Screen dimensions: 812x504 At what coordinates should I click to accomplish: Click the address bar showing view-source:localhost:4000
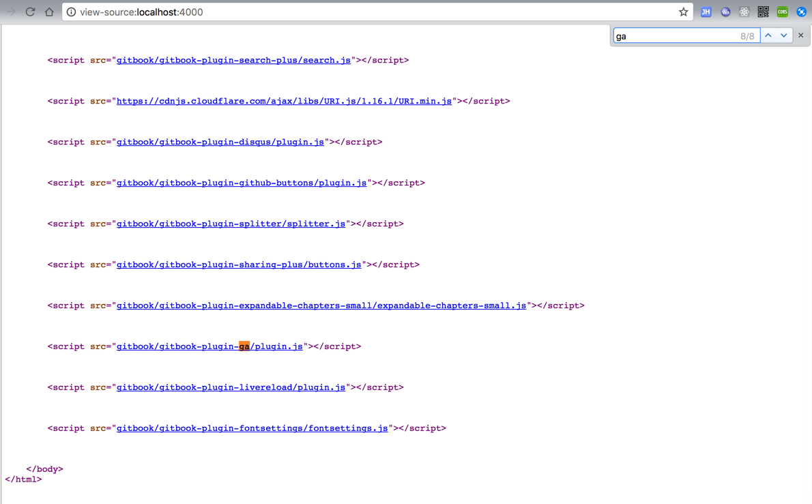[377, 12]
